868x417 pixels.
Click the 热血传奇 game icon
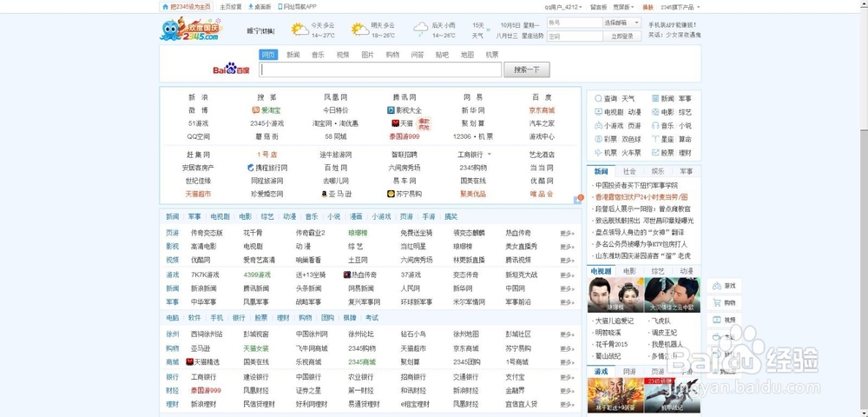point(347,275)
